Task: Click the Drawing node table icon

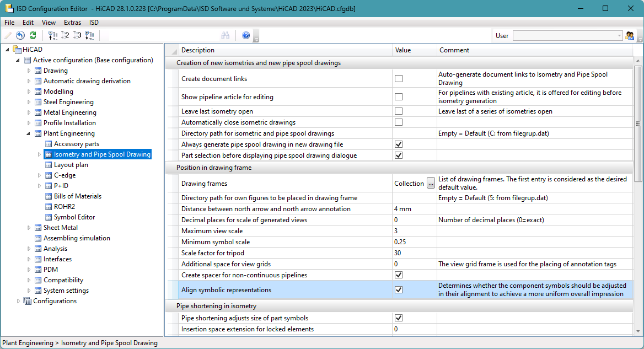Action: [x=38, y=71]
